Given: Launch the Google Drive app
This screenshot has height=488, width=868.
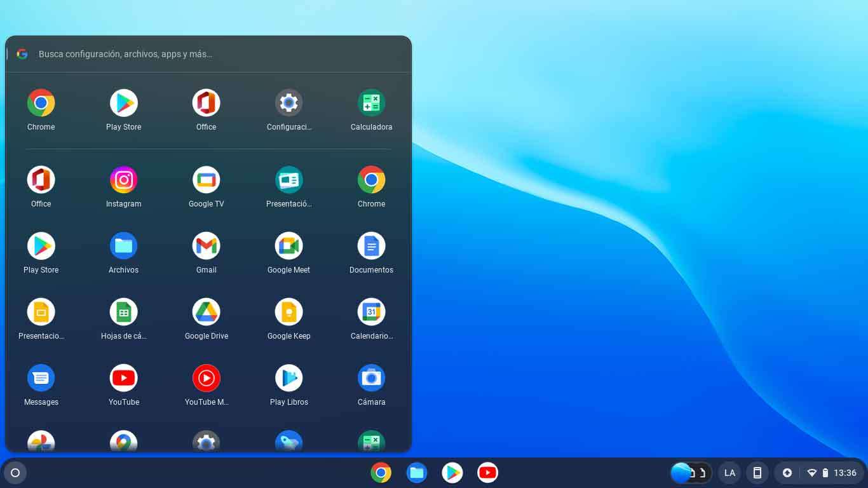Looking at the screenshot, I should (x=206, y=312).
